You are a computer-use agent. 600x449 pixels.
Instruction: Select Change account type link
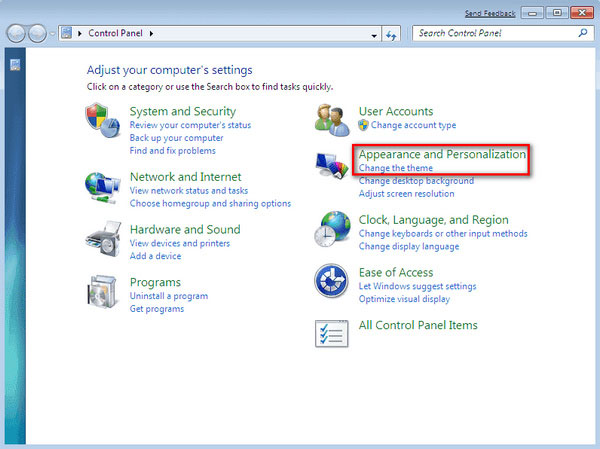[x=413, y=125]
